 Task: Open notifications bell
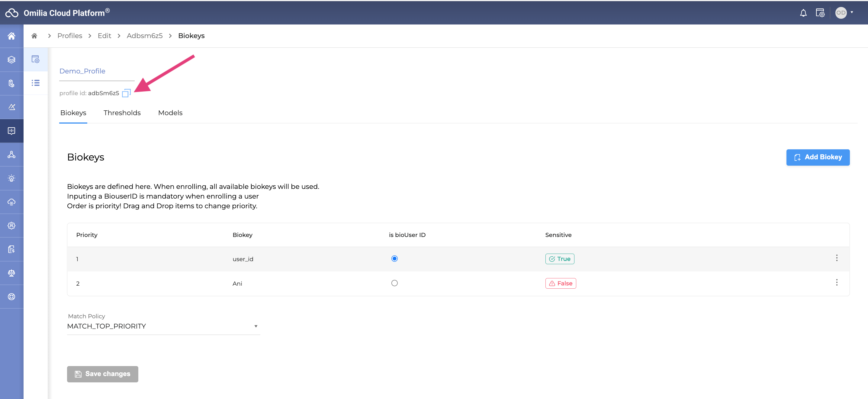pyautogui.click(x=803, y=13)
